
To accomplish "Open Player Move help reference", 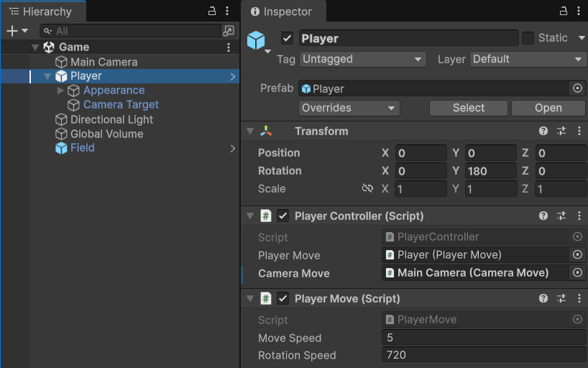I will click(543, 298).
